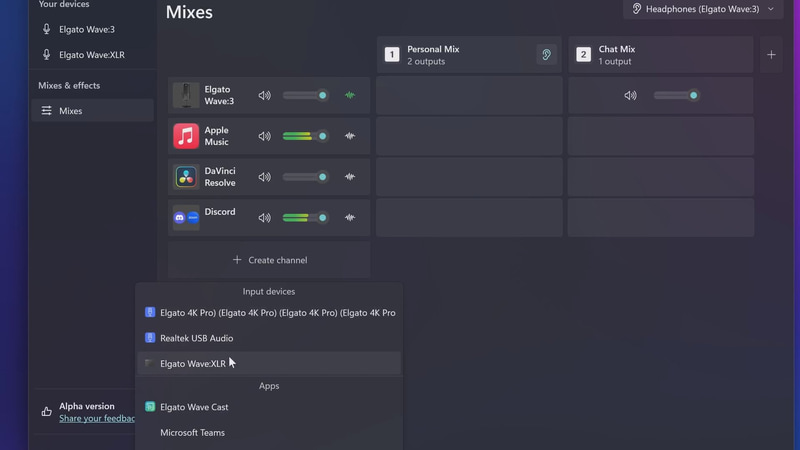This screenshot has height=450, width=800.
Task: Click the DaVinci Resolve app icon
Action: pos(186,177)
